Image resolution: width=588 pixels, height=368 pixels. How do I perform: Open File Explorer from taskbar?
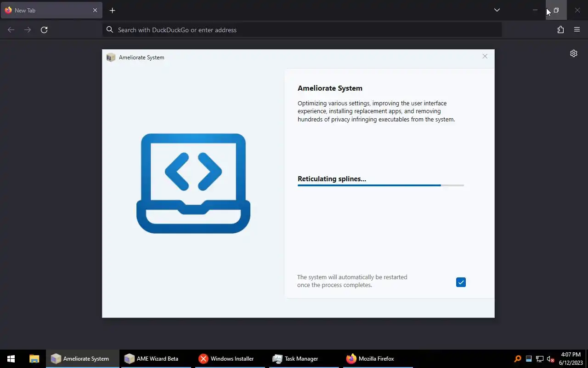coord(34,359)
